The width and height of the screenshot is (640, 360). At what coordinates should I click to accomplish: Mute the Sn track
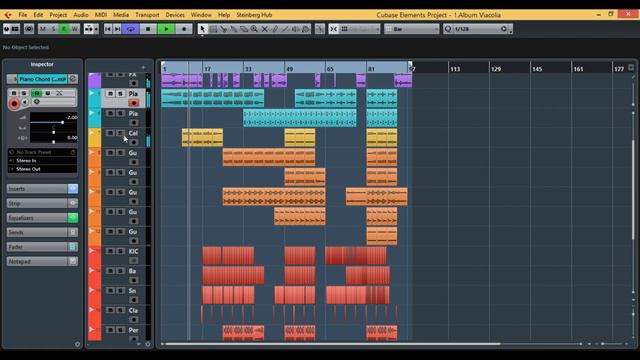pos(110,290)
